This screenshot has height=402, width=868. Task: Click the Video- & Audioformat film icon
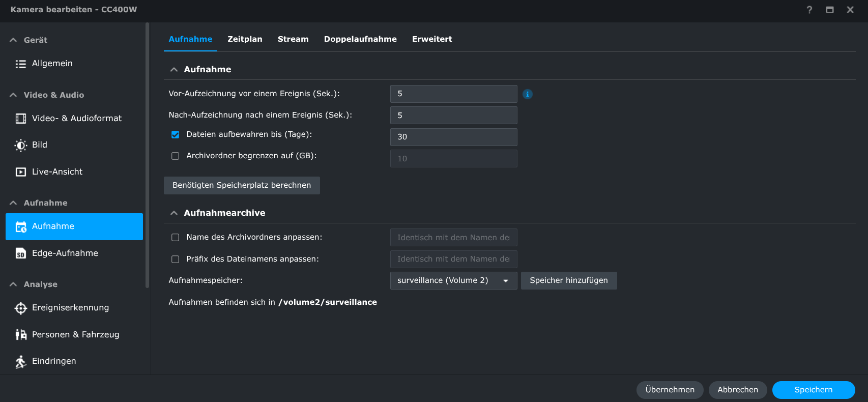pos(20,119)
